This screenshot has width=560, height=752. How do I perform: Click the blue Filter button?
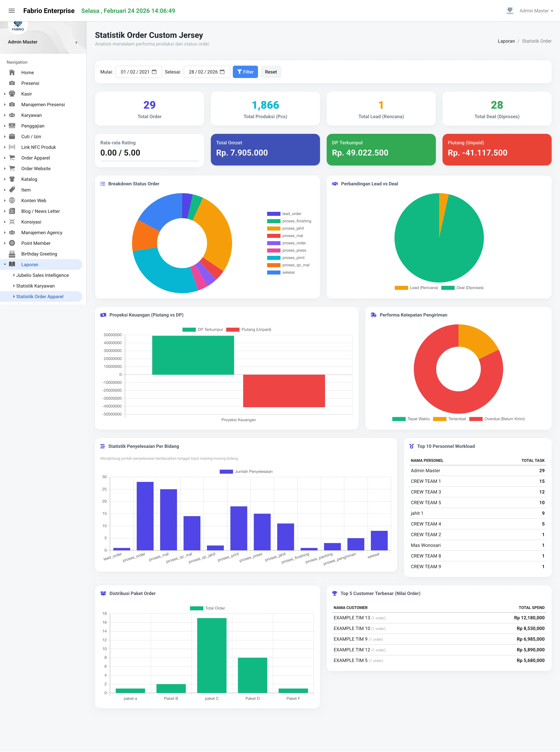(x=245, y=72)
